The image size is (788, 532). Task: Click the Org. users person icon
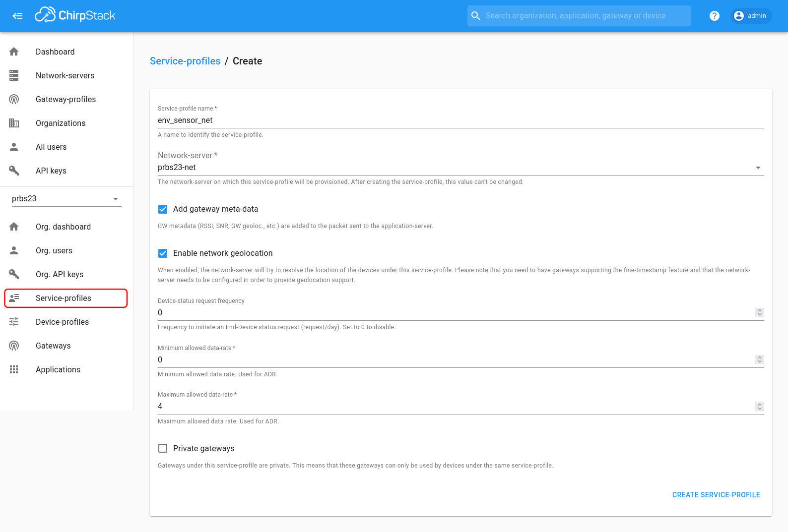click(x=14, y=250)
